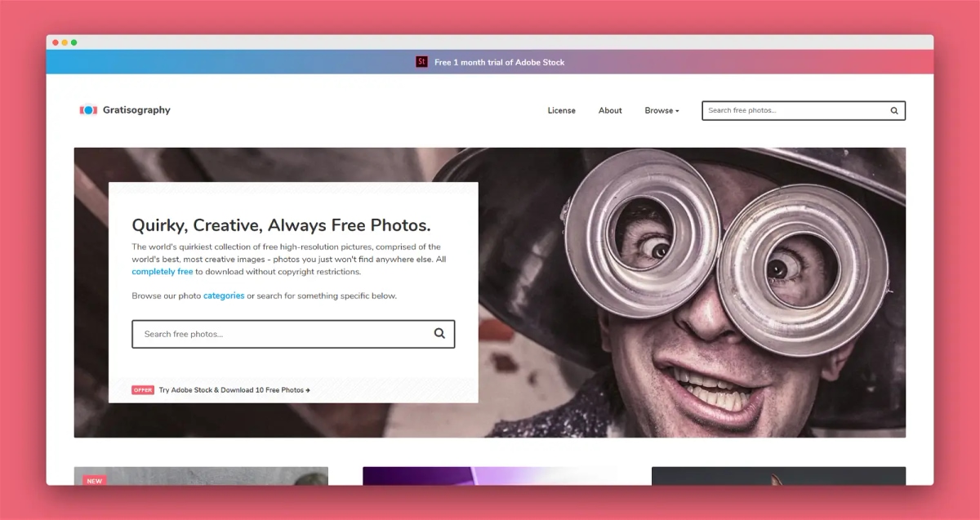Click the Gratisography logo icon
Screen dimensions: 980x520
tap(88, 110)
